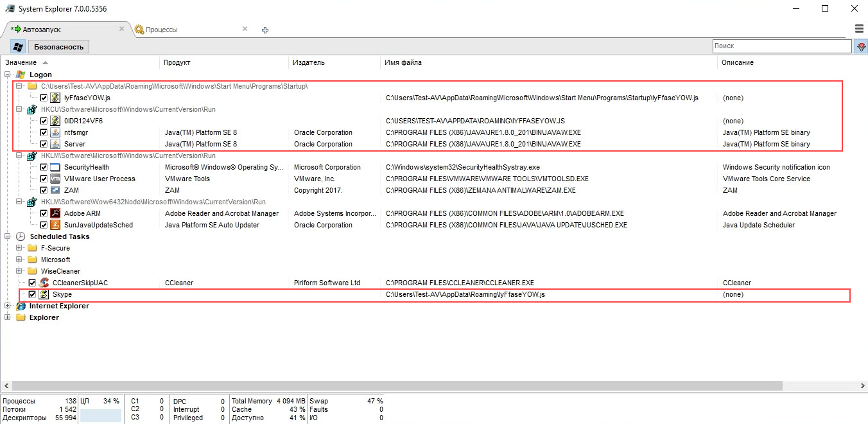The image size is (868, 424).
Task: Switch to the Процессы tab
Action: [191, 30]
